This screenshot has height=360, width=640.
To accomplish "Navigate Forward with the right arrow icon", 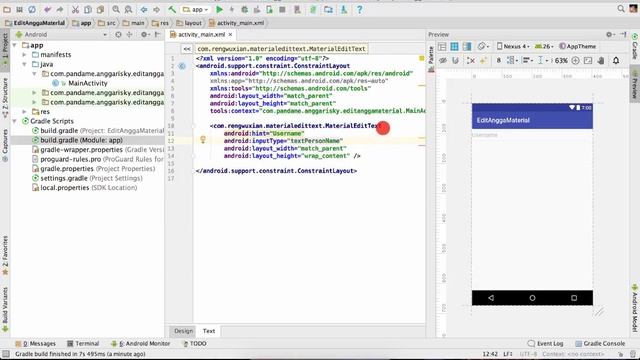I will [x=156, y=9].
